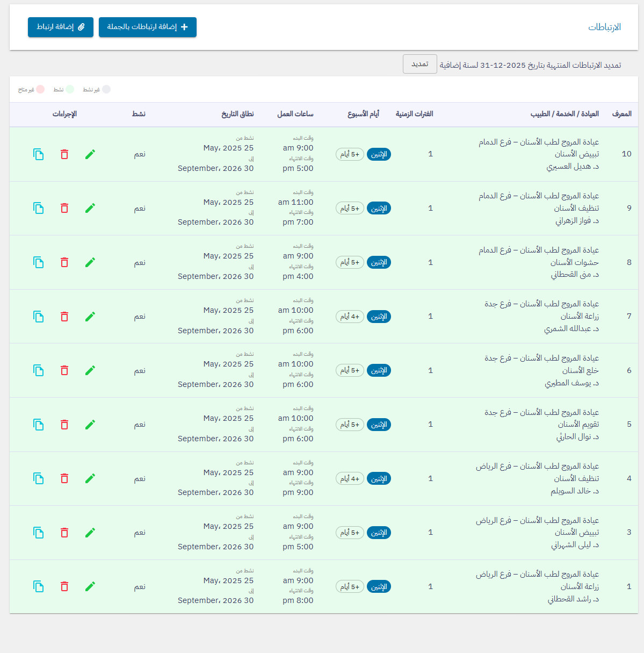Expand '+5 أيام' days badge in row 10
Viewport: 644px width, 653px height.
point(350,154)
